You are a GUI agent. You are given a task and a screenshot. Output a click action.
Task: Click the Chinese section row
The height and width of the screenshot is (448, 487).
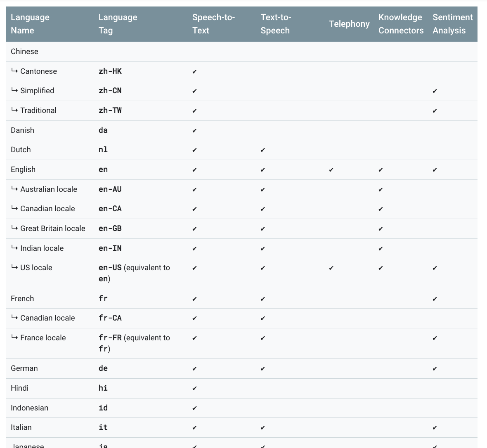[24, 52]
